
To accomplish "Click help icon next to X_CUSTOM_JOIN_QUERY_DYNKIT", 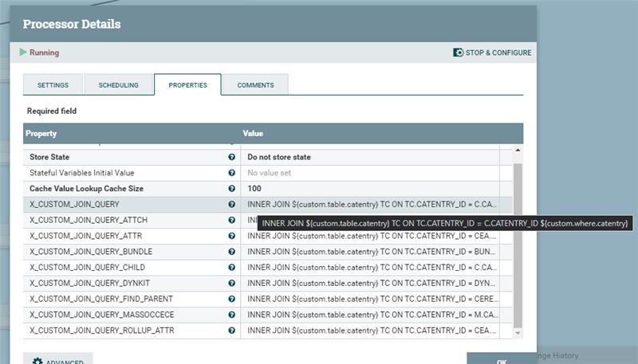I will (x=231, y=283).
